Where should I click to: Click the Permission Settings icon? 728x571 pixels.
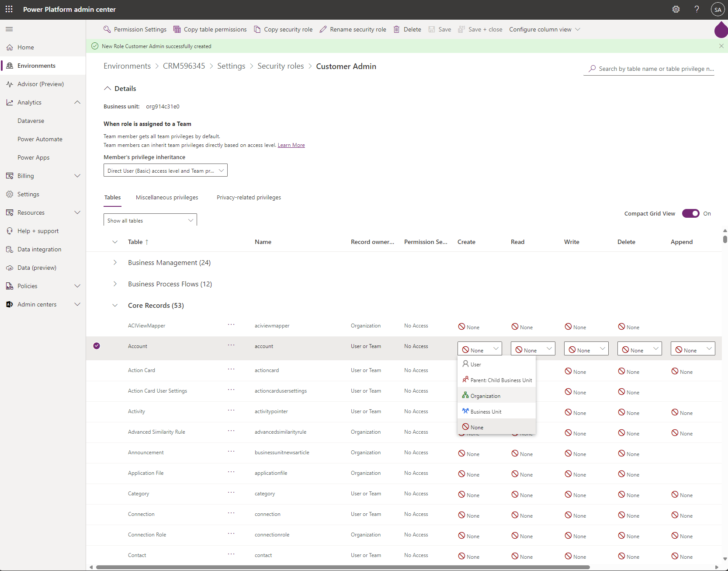pos(107,29)
